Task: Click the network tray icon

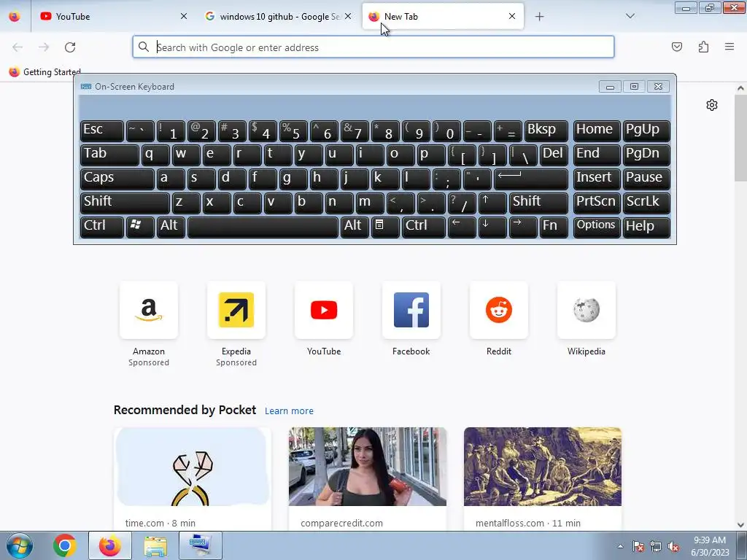Action: click(656, 547)
